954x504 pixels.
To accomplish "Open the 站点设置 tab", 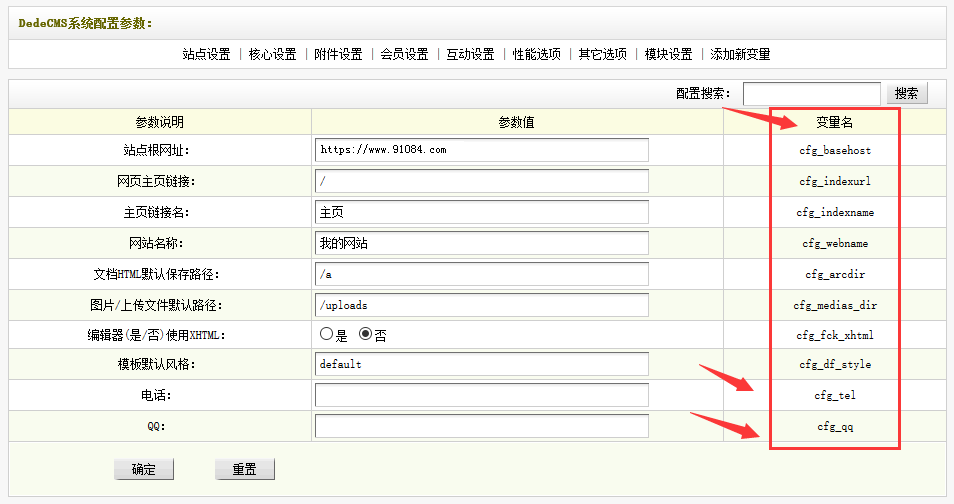I will click(x=206, y=54).
